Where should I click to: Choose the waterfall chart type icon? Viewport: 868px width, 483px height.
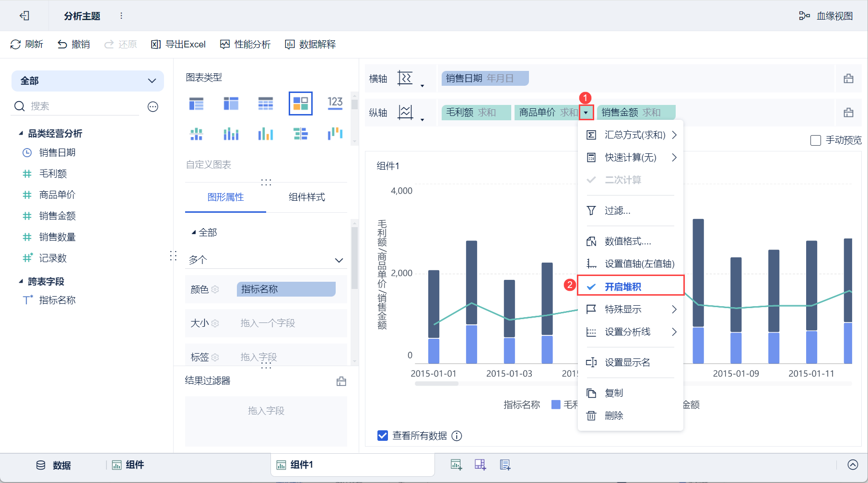click(x=335, y=134)
